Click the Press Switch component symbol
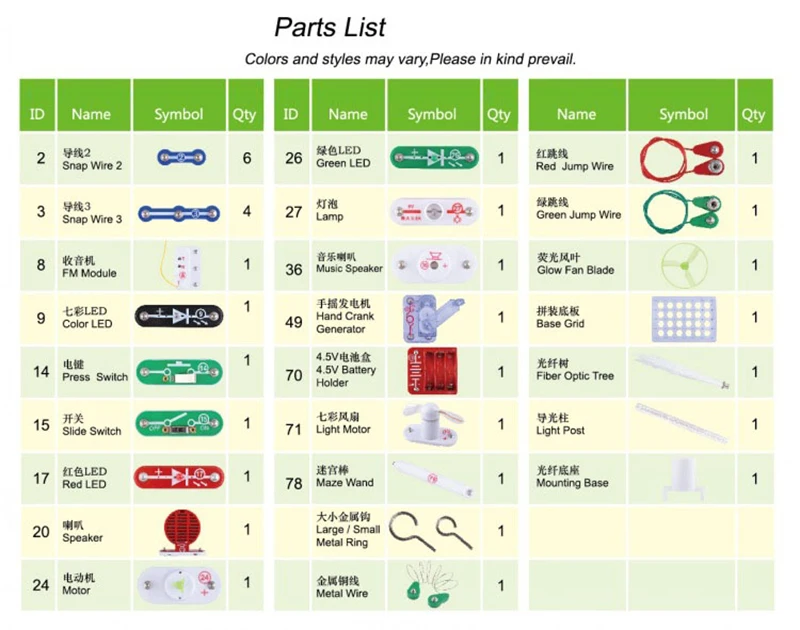Screen dimensions: 800x630 point(179,371)
